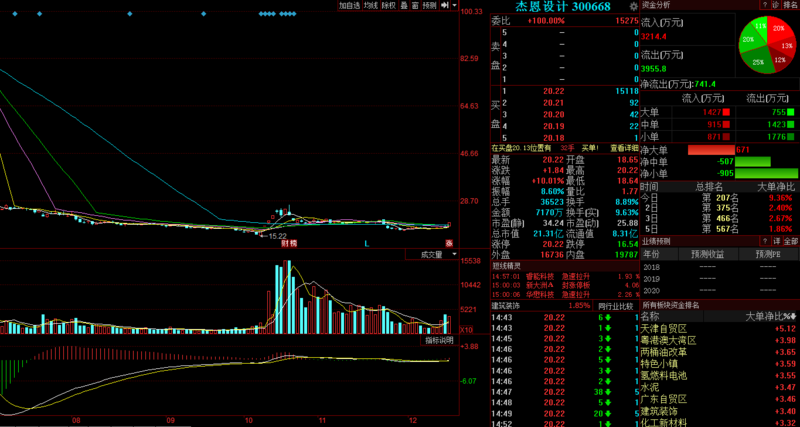Click the 诊 diagnosis icon in 资金分析 header

pos(767,5)
